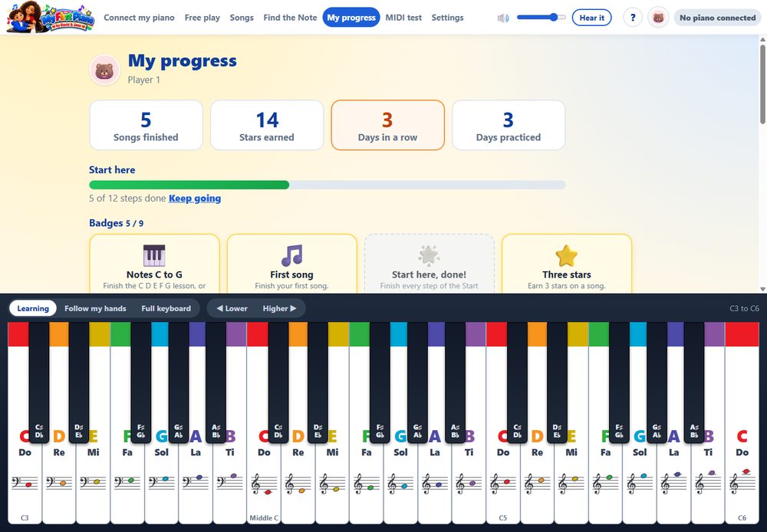Click the large bear avatar beside My progress
767x532 pixels.
104,71
